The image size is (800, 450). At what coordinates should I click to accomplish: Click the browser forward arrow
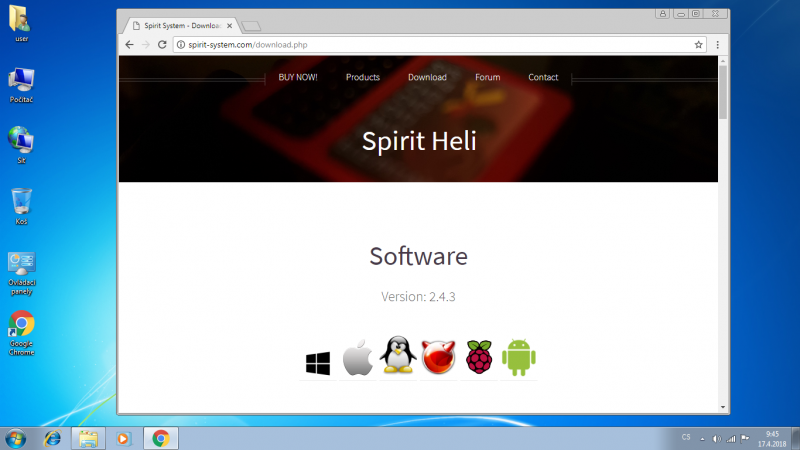[146, 45]
